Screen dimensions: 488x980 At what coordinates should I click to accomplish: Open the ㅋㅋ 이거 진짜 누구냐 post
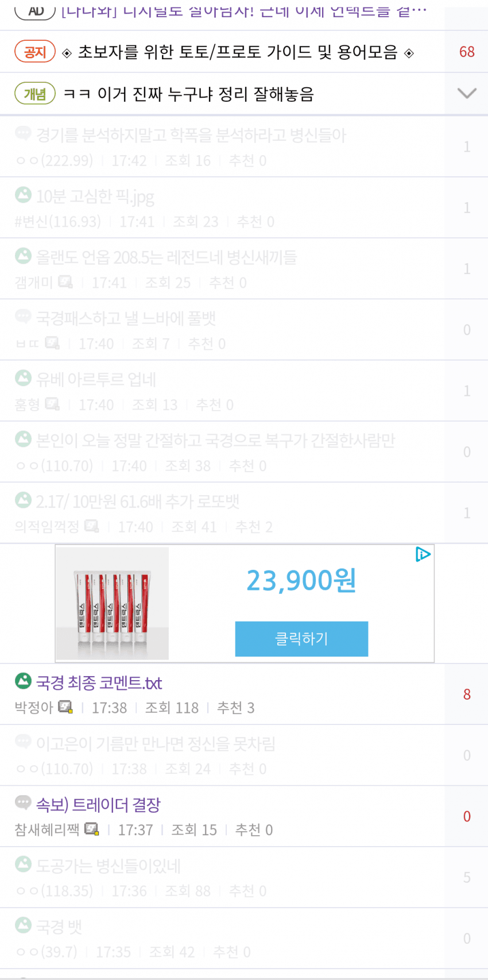[188, 94]
